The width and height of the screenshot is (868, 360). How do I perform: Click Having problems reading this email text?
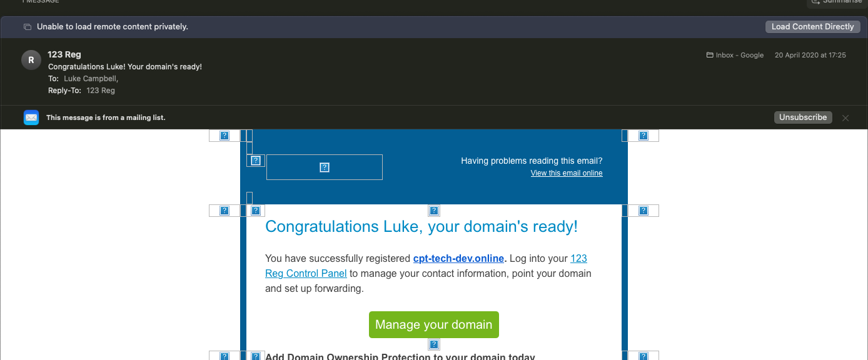click(532, 161)
